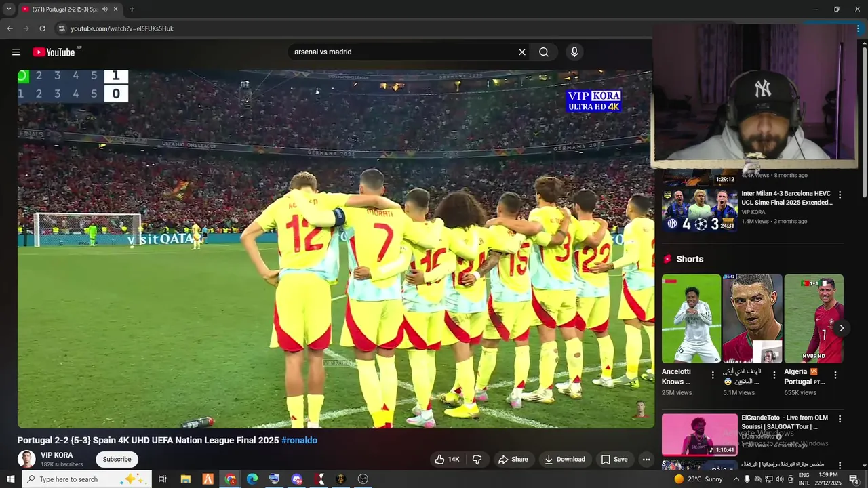This screenshot has width=868, height=488.
Task: Toggle the system volume icon in tray
Action: pos(779,479)
